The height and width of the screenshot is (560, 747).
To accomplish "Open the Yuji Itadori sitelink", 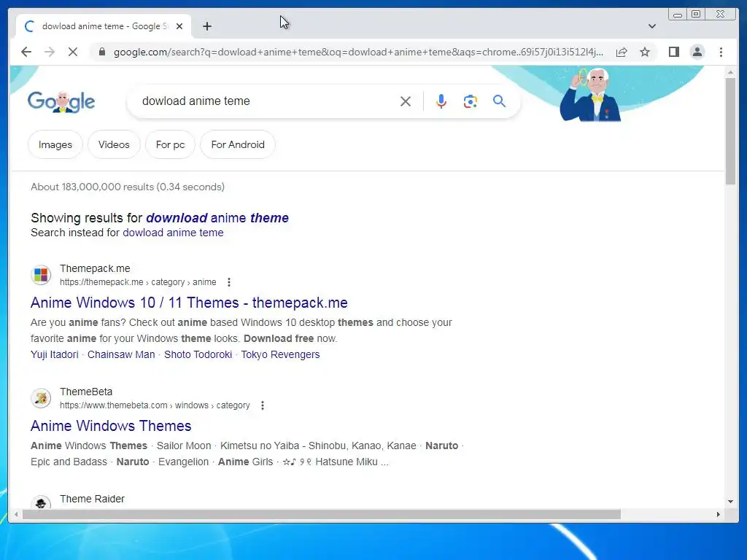I will click(54, 354).
